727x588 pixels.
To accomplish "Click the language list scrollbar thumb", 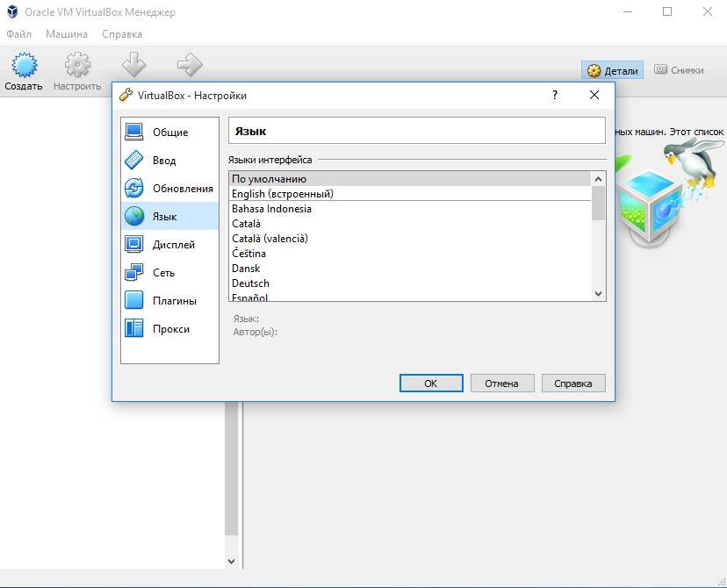I will [598, 204].
